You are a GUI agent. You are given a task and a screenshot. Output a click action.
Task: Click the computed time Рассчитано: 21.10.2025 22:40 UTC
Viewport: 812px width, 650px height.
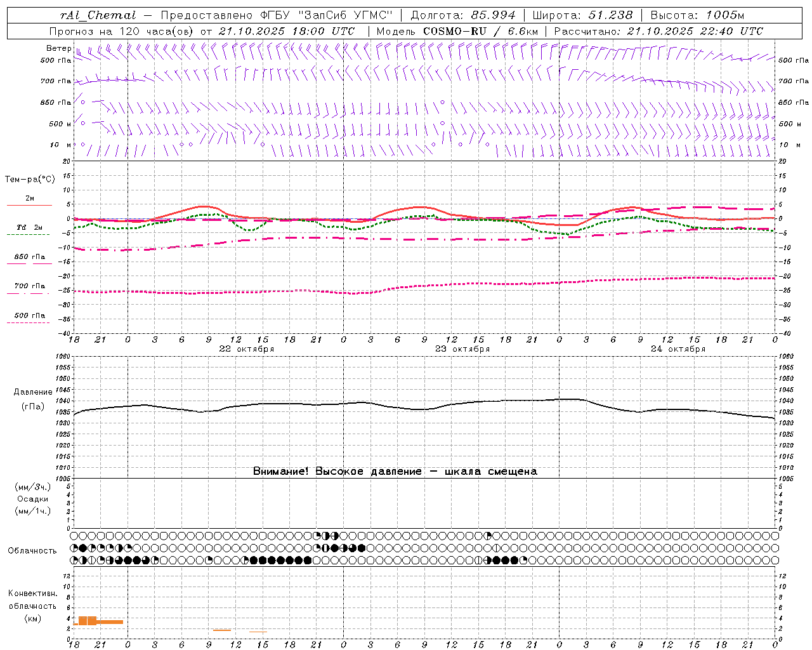click(x=658, y=31)
